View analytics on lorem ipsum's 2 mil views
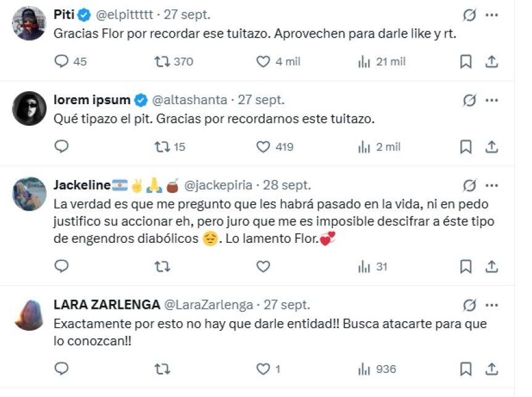 point(364,147)
